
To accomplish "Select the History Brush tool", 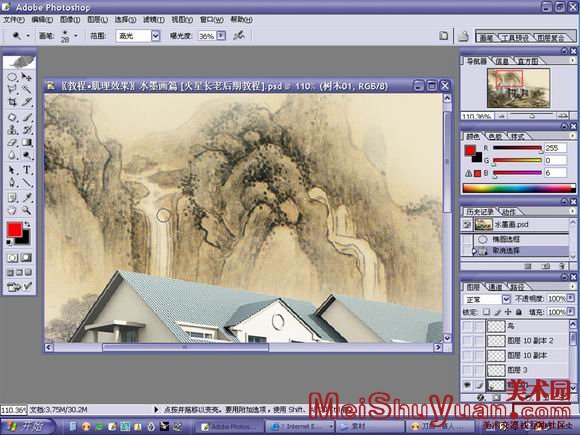I will (x=27, y=130).
